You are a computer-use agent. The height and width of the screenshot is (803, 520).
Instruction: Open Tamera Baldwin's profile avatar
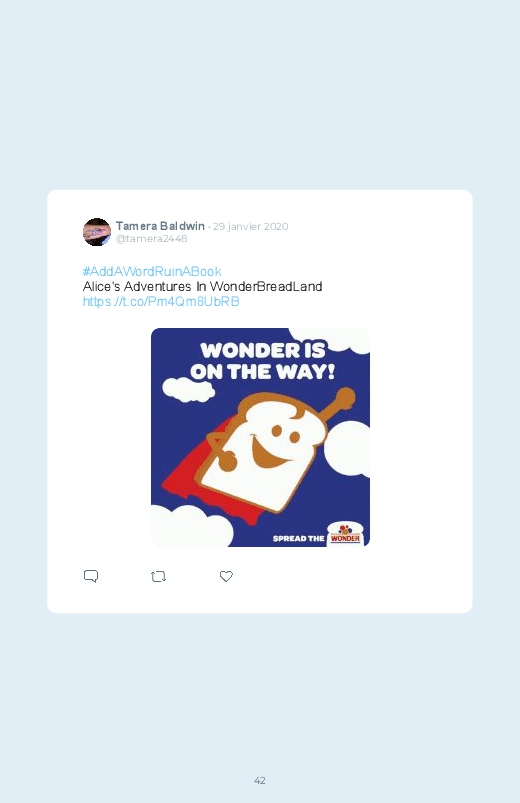coord(97,232)
